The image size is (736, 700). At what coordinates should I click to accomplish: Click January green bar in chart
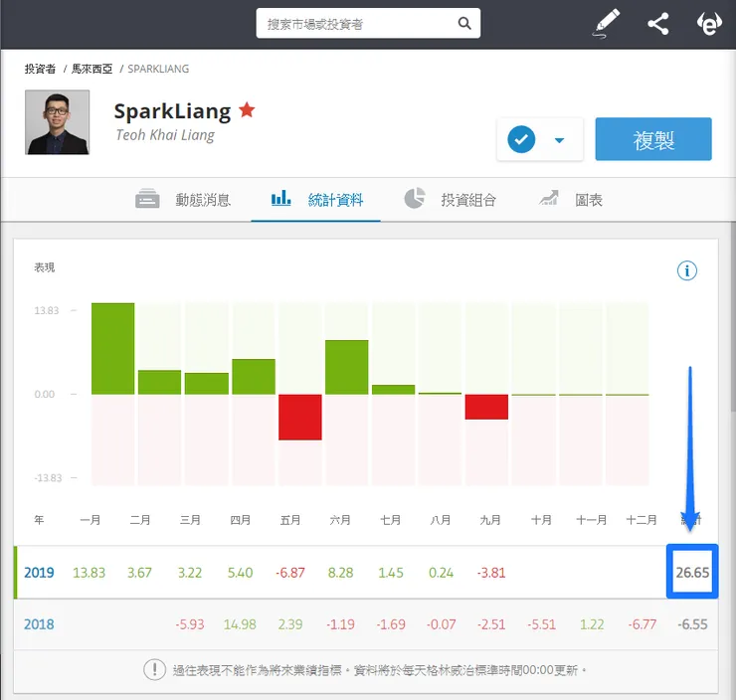pos(112,349)
